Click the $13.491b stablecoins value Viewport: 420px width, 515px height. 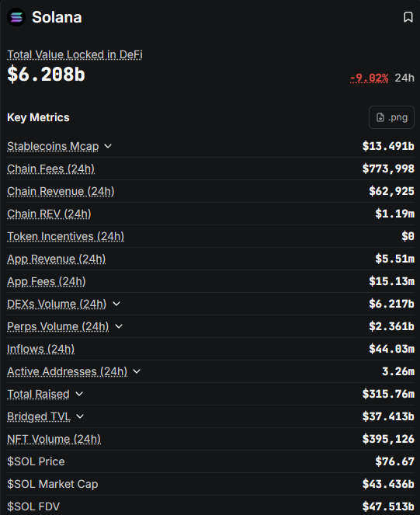pyautogui.click(x=388, y=146)
